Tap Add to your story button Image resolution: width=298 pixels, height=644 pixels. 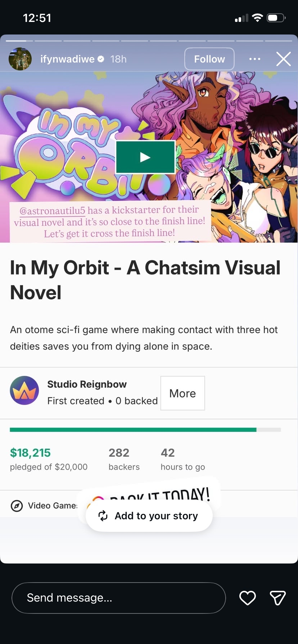click(x=149, y=516)
